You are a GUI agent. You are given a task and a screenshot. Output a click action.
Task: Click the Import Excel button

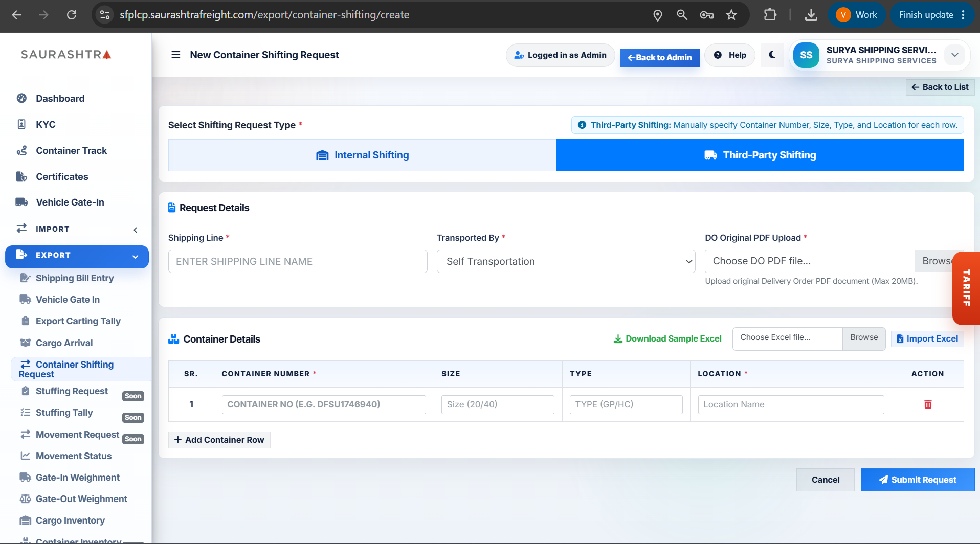click(927, 338)
